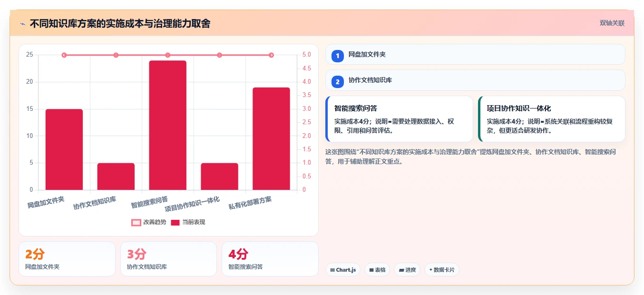Click the number 1 badge for 网盘加文件夹

point(338,56)
